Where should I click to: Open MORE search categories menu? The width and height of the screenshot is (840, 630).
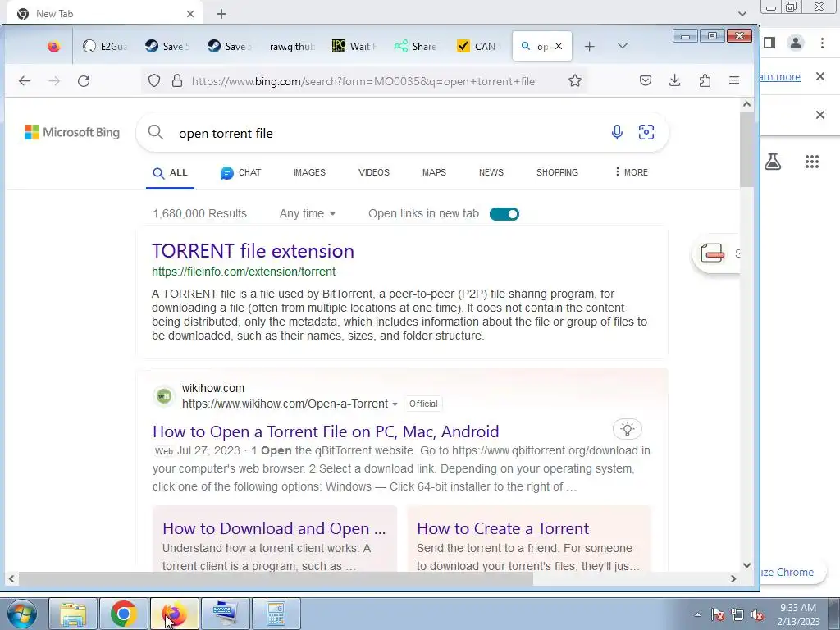pyautogui.click(x=631, y=172)
